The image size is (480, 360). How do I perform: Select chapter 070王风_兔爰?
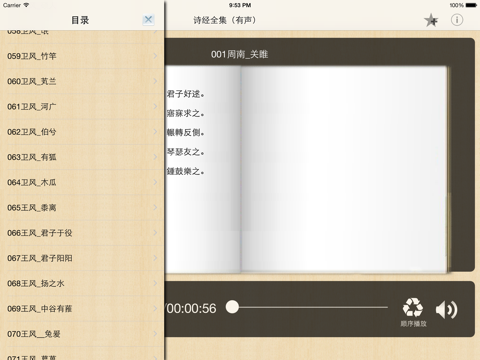tap(82, 334)
